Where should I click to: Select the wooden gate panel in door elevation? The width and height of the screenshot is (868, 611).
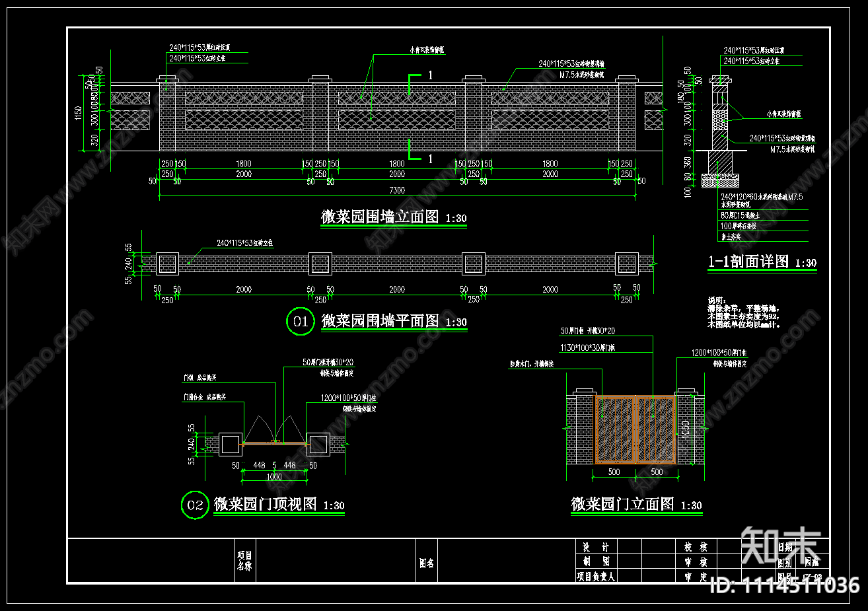click(x=635, y=429)
